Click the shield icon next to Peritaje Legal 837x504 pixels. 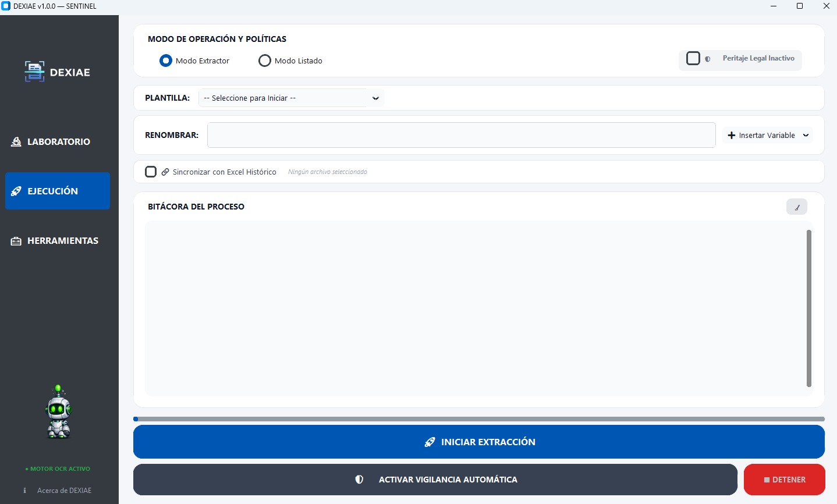click(x=708, y=59)
